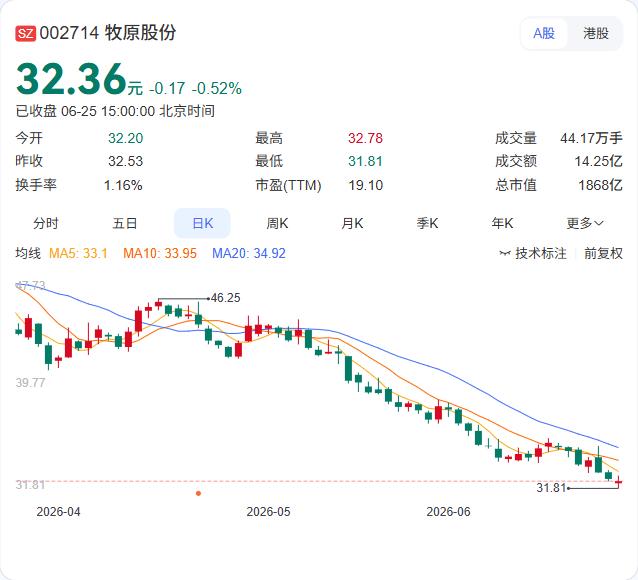Click the 002714 牧原股份 stock title
The image size is (638, 580).
(x=108, y=33)
